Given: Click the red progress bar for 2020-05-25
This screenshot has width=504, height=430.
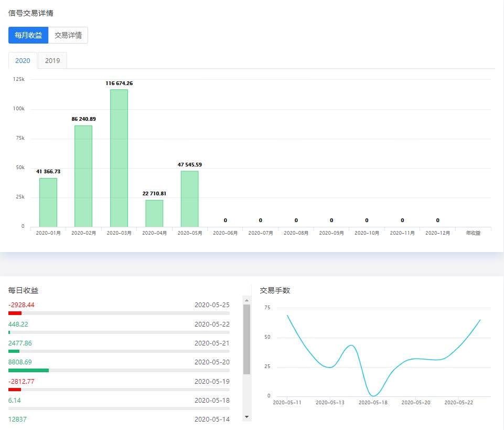Looking at the screenshot, I should [x=15, y=313].
